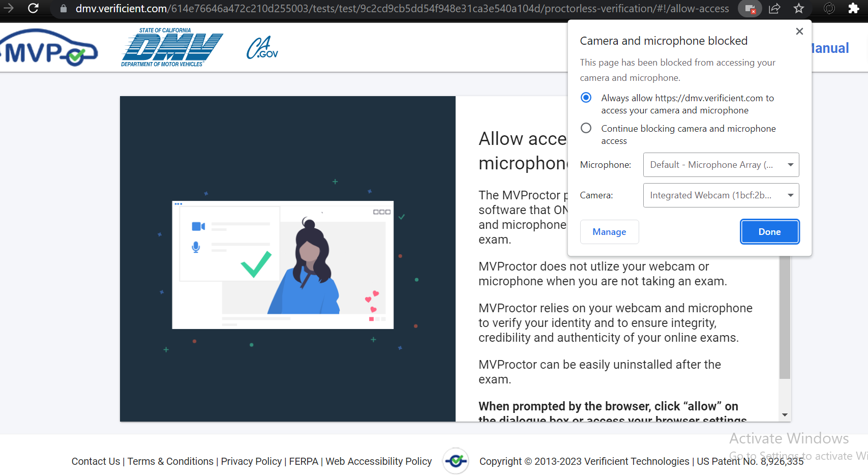Screen dimensions: 868x476
Task: Click the browser forward arrow
Action: click(9, 8)
